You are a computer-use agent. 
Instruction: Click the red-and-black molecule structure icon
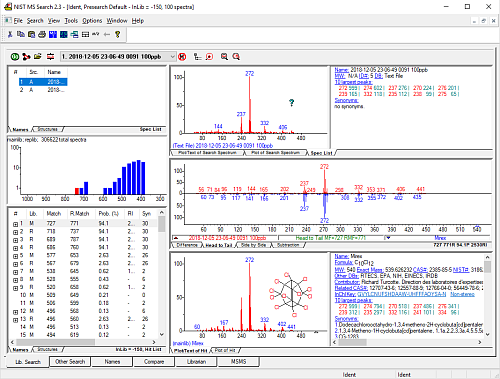26,57
